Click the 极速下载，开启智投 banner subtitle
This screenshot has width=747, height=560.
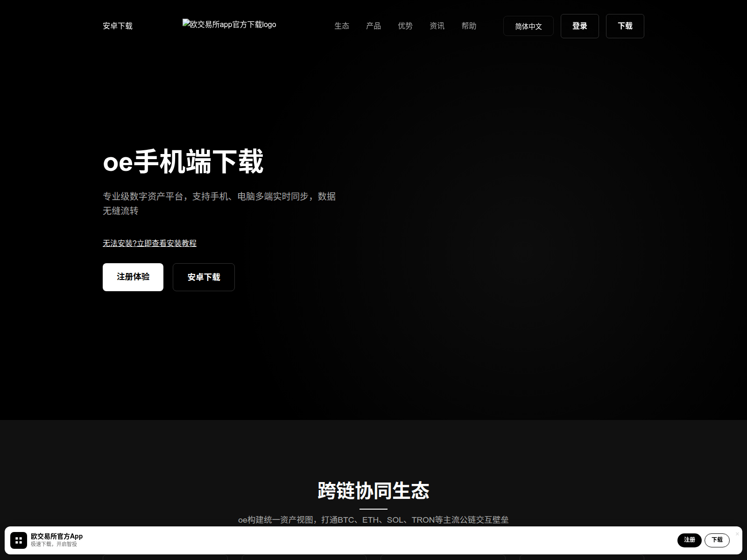click(x=54, y=544)
